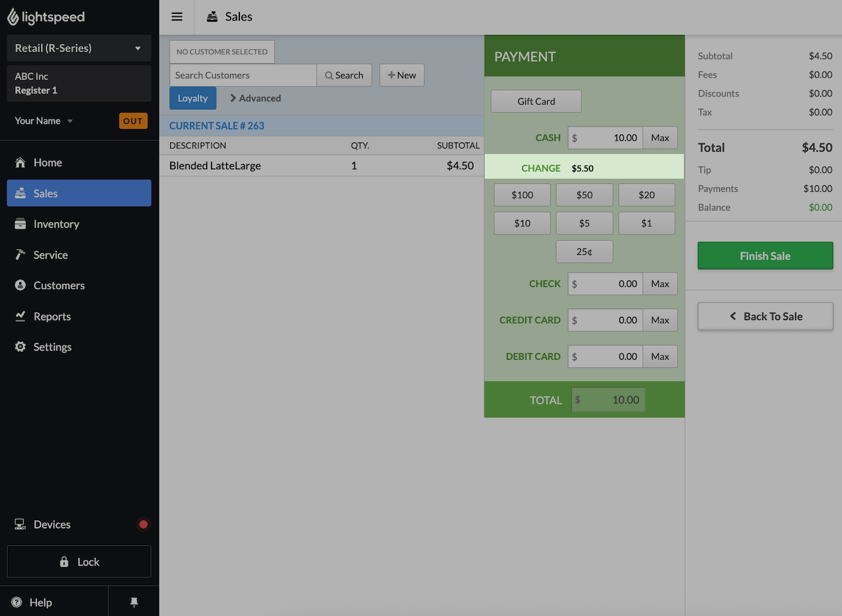Click the Search Customers input field
The height and width of the screenshot is (616, 842).
[x=243, y=75]
